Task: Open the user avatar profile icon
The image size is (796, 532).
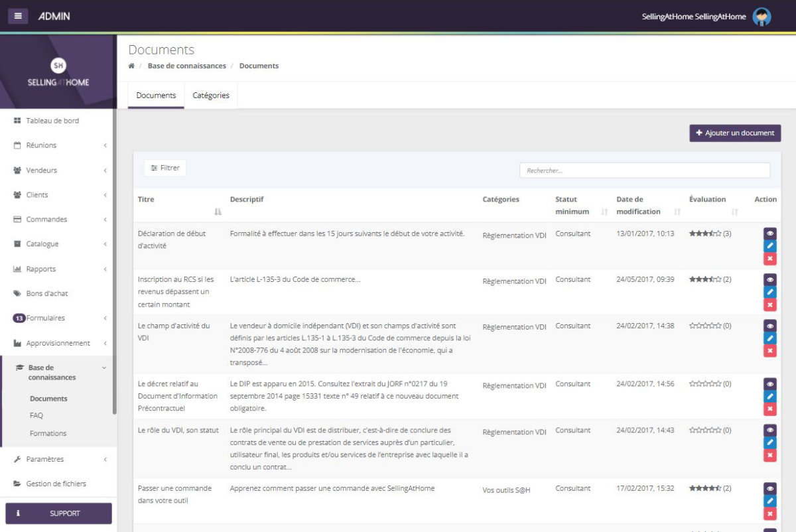Action: (762, 17)
